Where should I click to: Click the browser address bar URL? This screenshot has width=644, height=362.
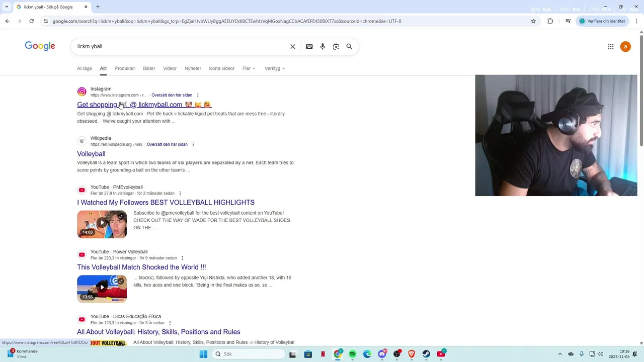tap(226, 21)
